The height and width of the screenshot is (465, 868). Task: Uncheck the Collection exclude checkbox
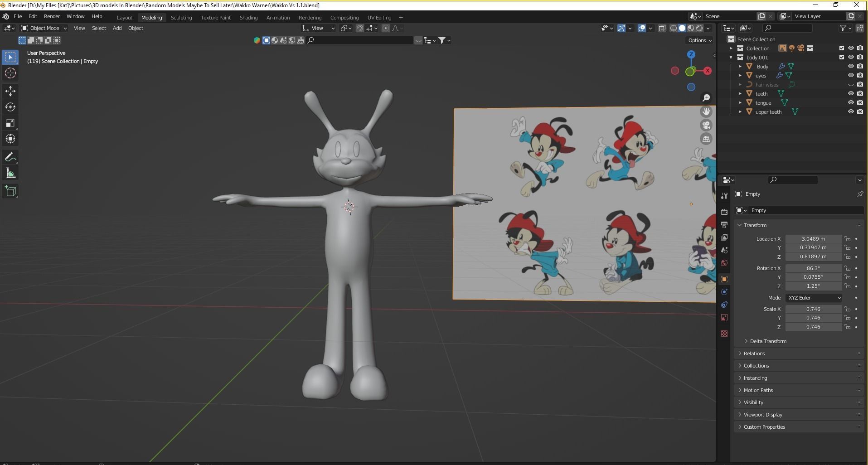[x=842, y=48]
